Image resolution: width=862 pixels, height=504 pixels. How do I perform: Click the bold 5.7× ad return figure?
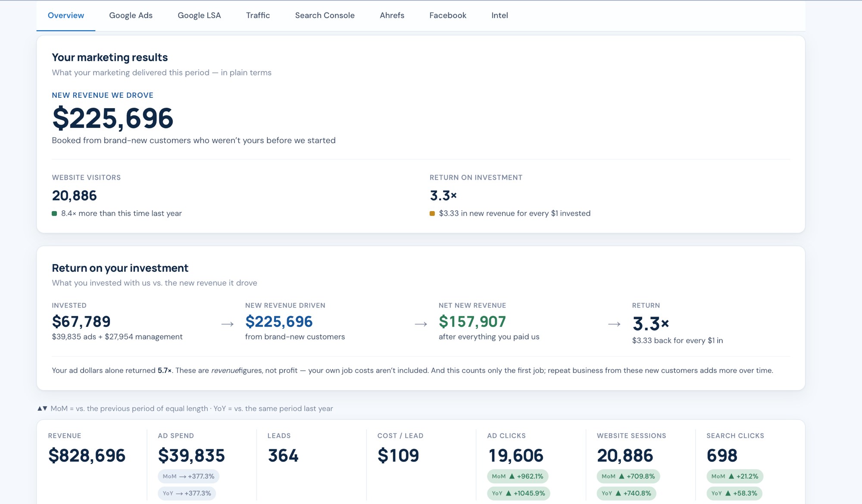coord(165,370)
